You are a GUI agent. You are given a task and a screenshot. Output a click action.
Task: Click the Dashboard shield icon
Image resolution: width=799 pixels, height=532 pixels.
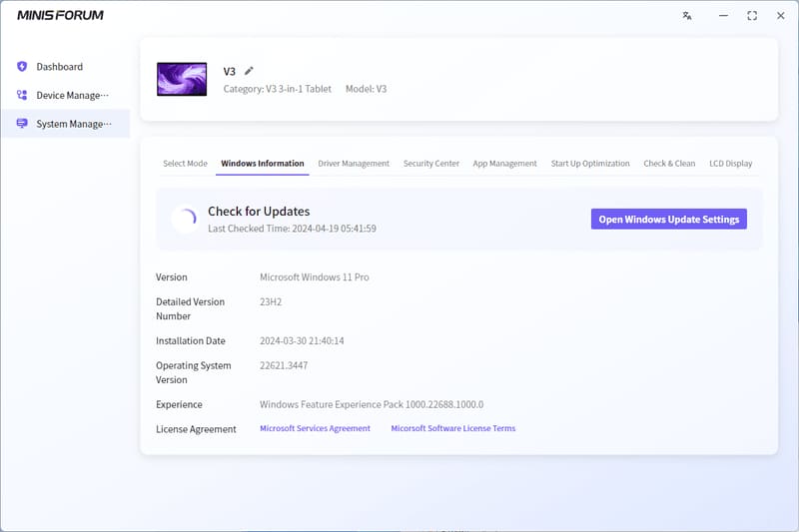(22, 67)
